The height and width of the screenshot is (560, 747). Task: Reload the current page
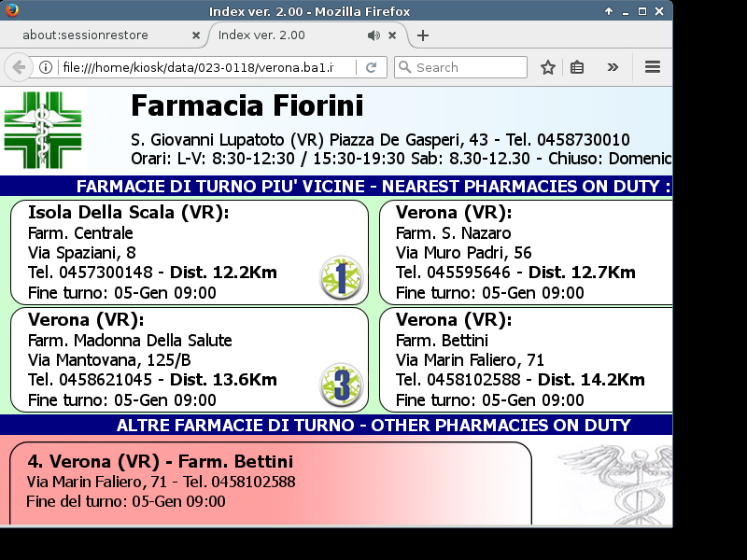(x=371, y=67)
